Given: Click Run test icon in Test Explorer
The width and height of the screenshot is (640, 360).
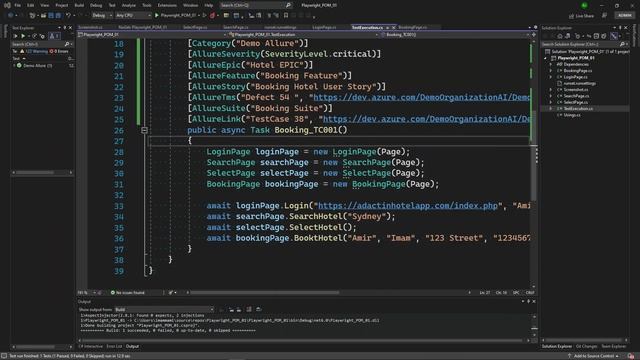Looking at the screenshot, I should pyautogui.click(x=23, y=36).
